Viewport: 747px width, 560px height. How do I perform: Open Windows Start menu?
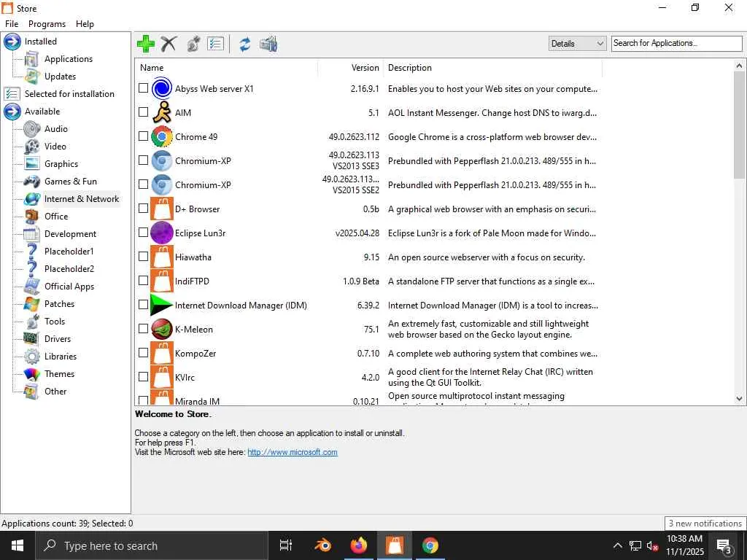pos(18,545)
